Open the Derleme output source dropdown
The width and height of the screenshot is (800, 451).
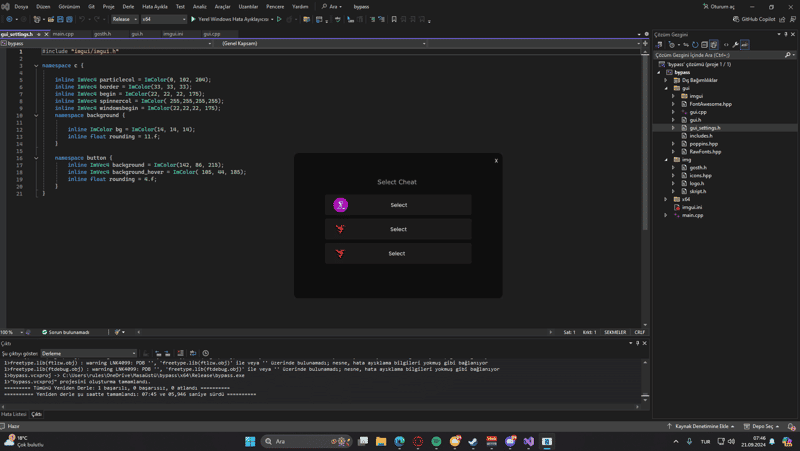tap(89, 353)
